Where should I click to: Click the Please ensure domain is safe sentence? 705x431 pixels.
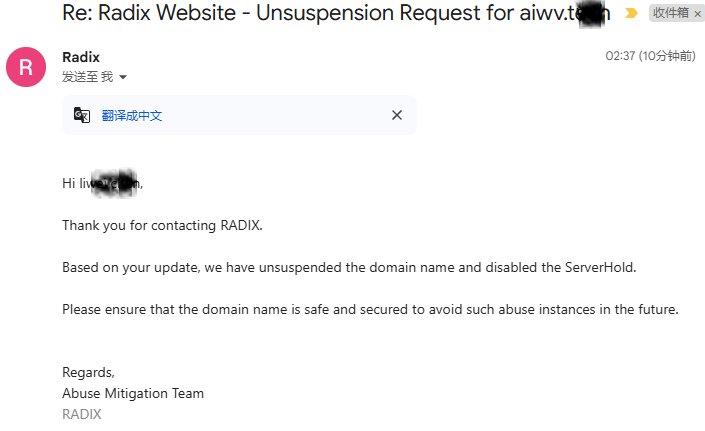(x=370, y=309)
